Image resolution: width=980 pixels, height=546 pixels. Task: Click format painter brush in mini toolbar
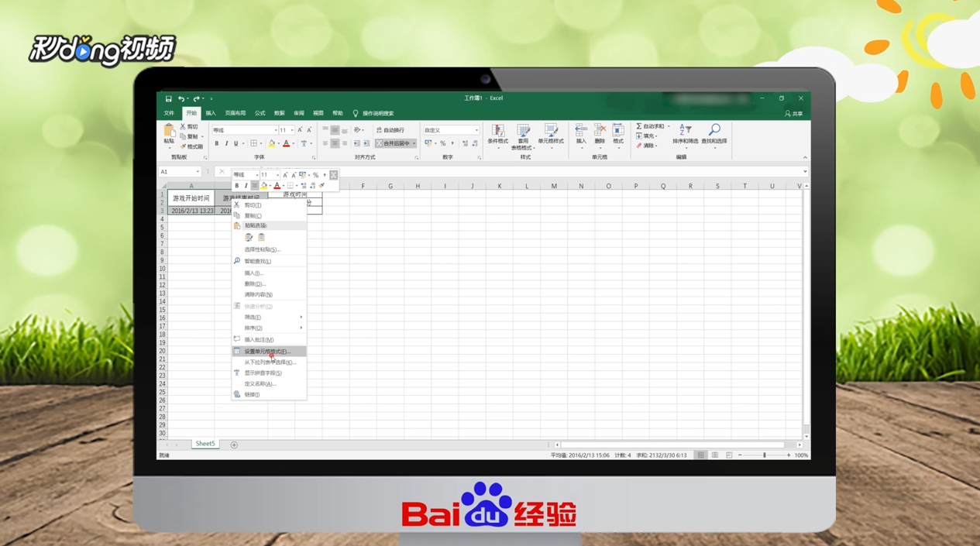point(322,186)
